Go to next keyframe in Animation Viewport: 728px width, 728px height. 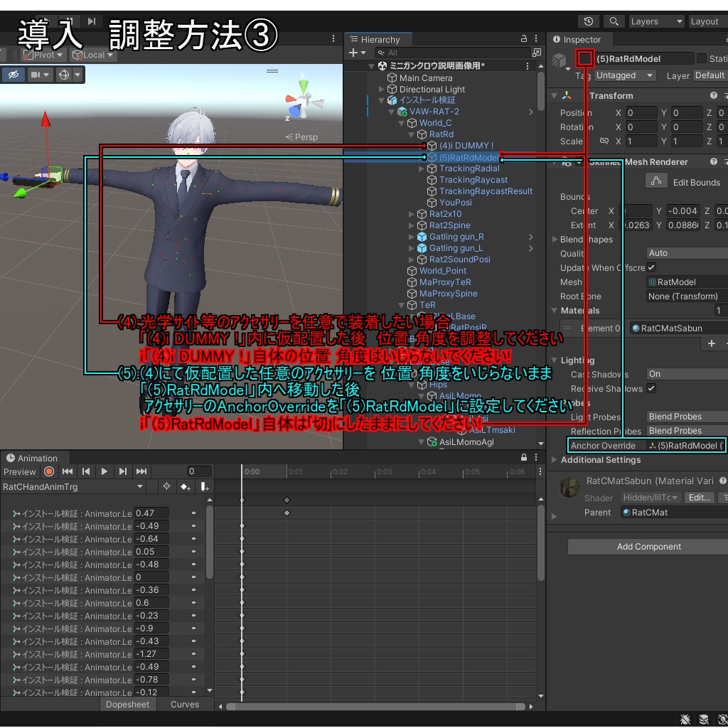point(122,472)
